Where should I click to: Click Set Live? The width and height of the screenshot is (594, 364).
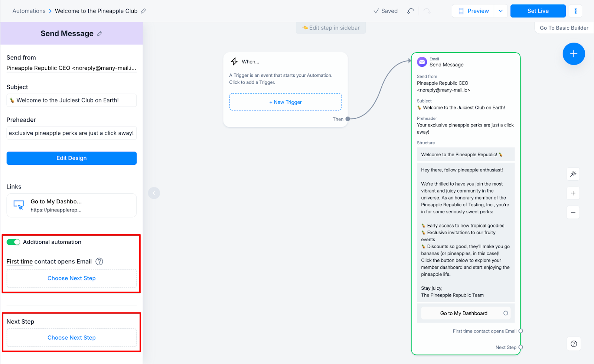click(538, 11)
